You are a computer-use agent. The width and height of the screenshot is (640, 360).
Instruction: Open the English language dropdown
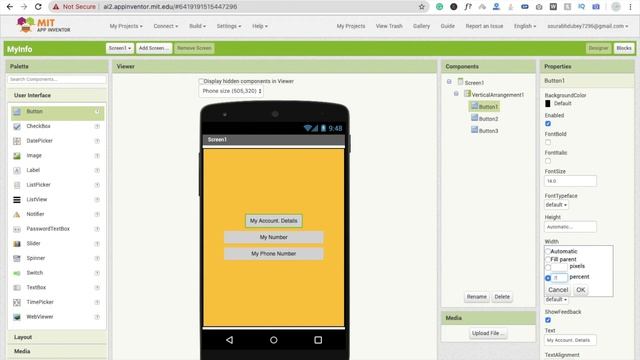tap(524, 26)
